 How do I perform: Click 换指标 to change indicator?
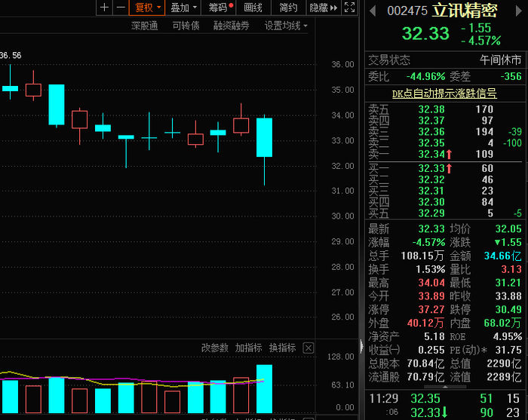point(282,348)
